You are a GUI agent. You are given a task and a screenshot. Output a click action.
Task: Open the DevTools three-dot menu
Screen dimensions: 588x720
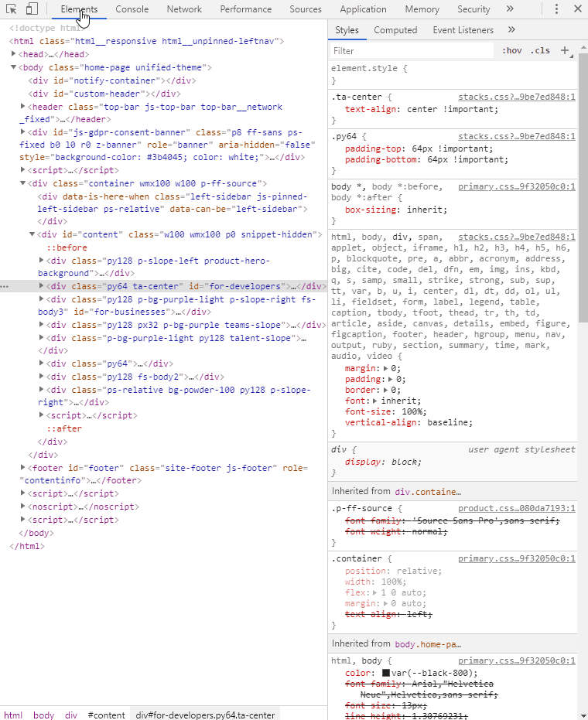(x=556, y=9)
